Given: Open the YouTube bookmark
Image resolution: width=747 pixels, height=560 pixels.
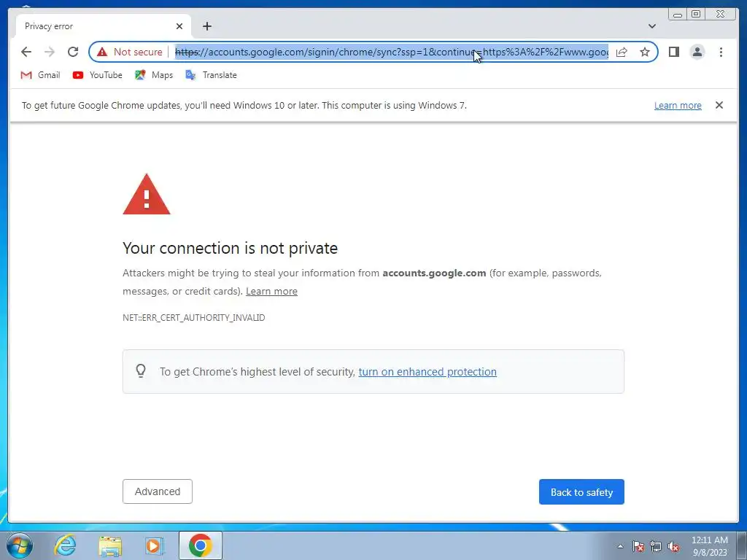Looking at the screenshot, I should [x=98, y=75].
